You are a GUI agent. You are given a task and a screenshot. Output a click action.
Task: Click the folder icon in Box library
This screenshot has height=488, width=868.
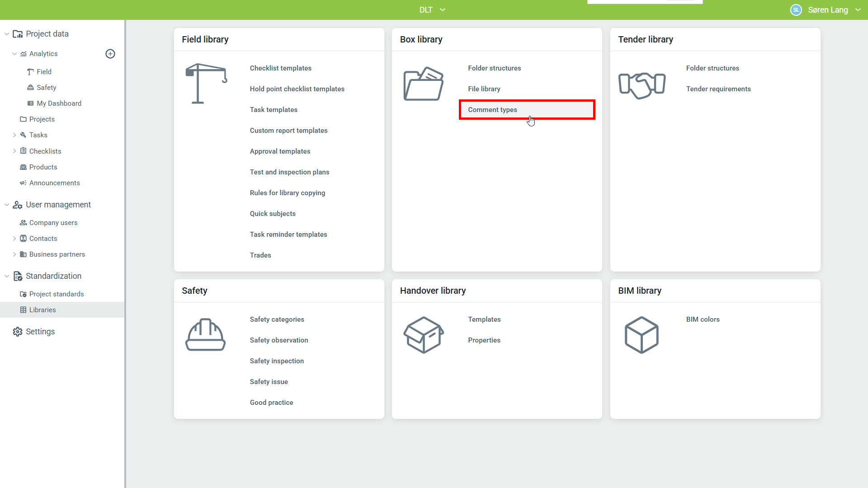click(424, 84)
